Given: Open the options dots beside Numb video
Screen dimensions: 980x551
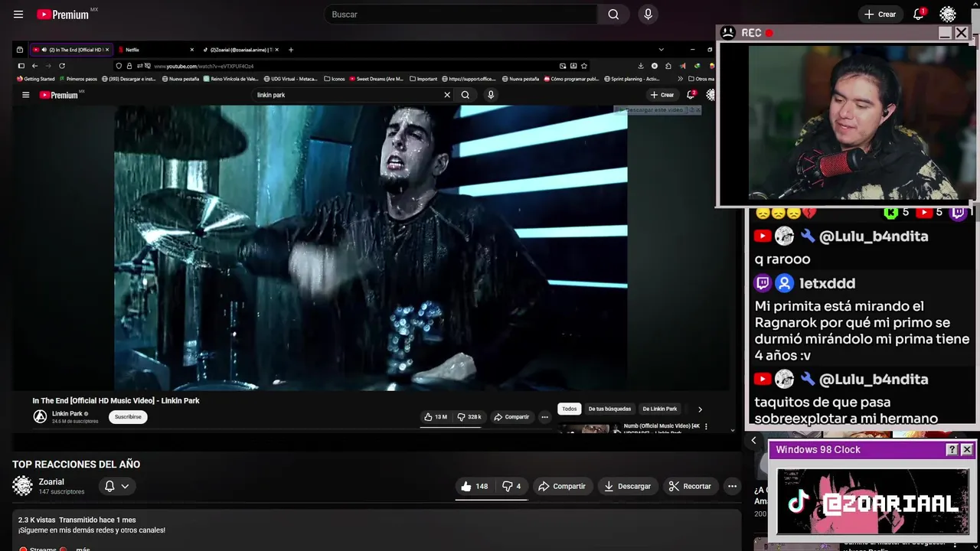Looking at the screenshot, I should pyautogui.click(x=706, y=426).
